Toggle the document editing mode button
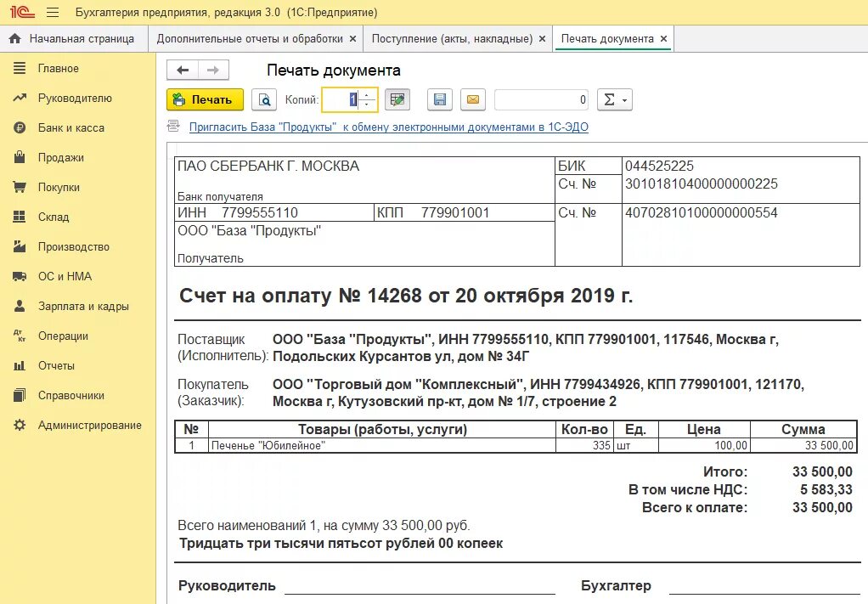This screenshot has height=604, width=868. [397, 99]
